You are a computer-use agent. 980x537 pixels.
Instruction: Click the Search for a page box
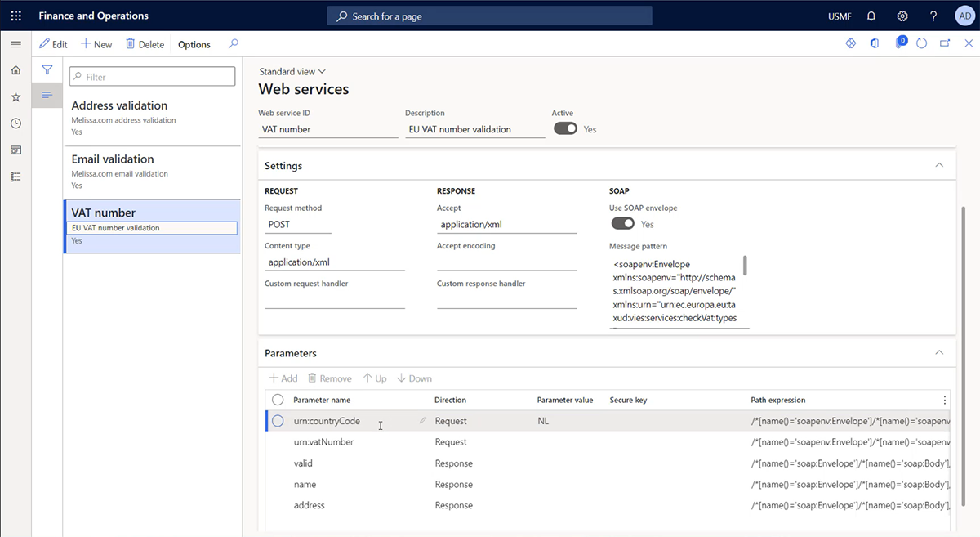[490, 16]
